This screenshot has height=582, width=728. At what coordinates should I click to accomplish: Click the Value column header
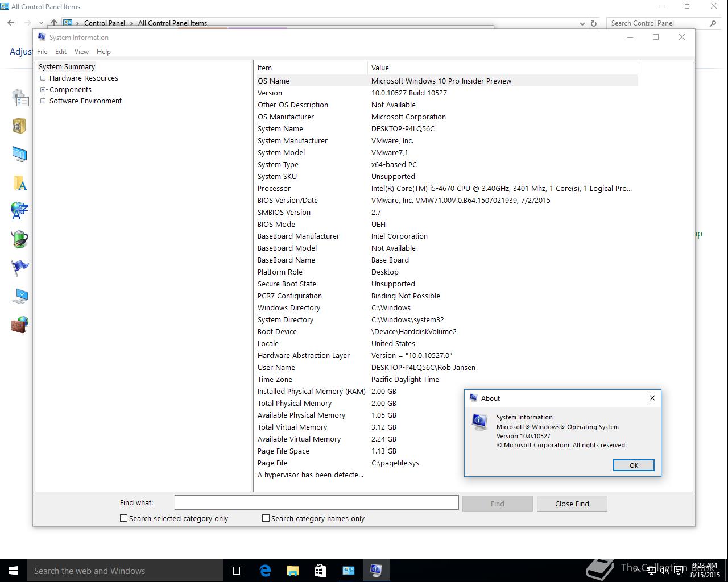pos(503,68)
